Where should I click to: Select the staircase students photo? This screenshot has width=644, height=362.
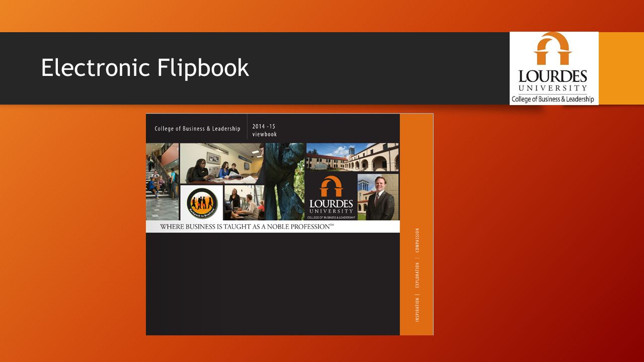(x=162, y=182)
